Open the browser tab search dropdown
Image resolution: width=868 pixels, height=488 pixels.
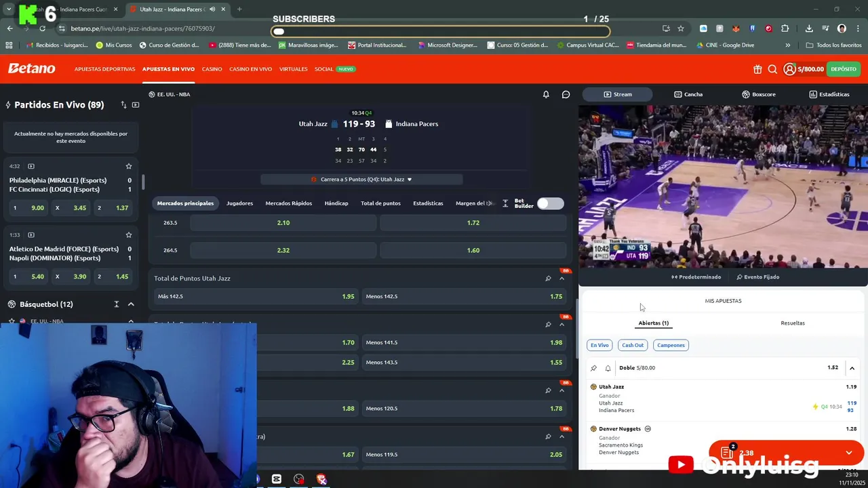[9, 9]
